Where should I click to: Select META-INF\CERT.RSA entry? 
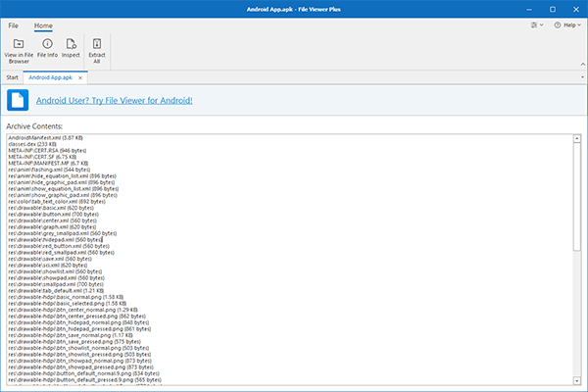pos(47,151)
